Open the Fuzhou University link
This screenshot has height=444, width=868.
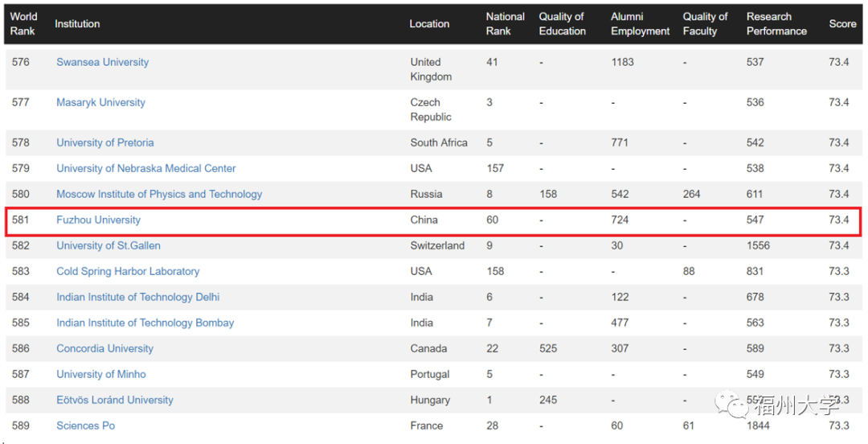tap(99, 220)
